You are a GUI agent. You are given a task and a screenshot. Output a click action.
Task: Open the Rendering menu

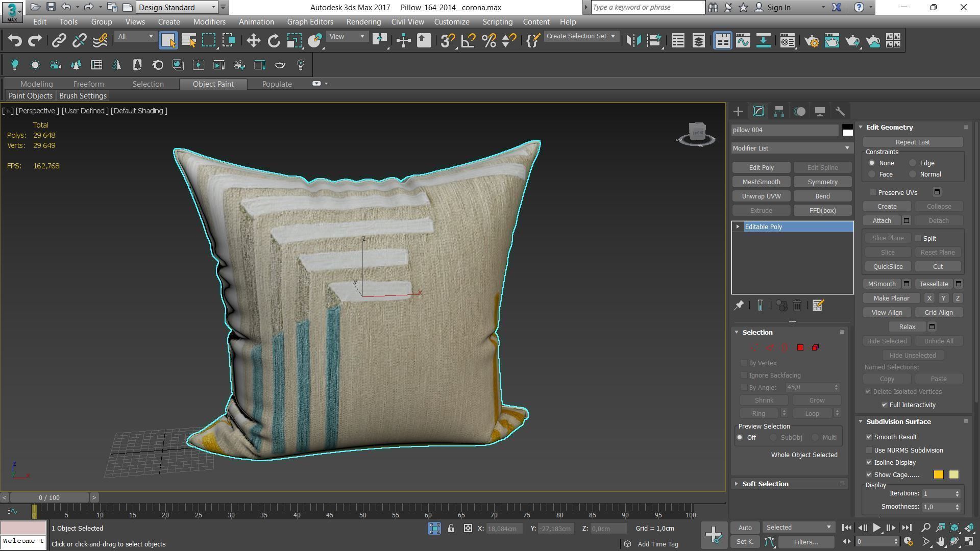coord(363,22)
